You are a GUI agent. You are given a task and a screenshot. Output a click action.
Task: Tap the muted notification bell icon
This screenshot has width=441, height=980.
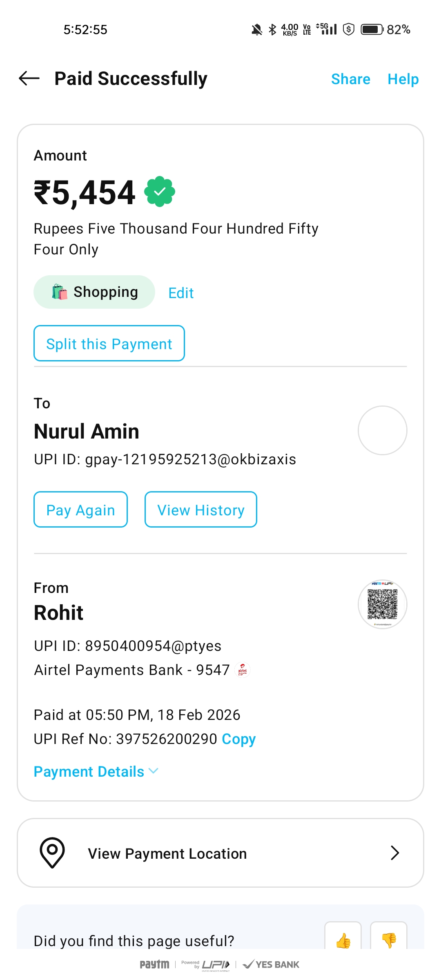[x=257, y=29]
